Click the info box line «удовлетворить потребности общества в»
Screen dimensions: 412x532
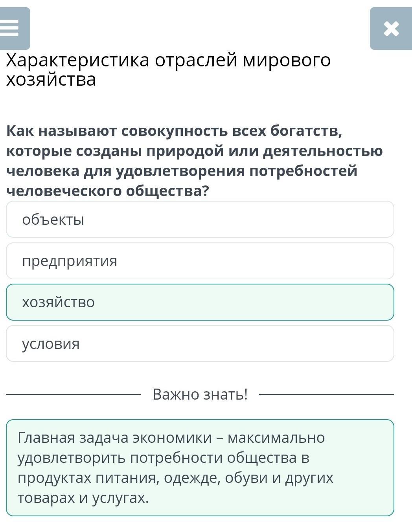(x=164, y=458)
